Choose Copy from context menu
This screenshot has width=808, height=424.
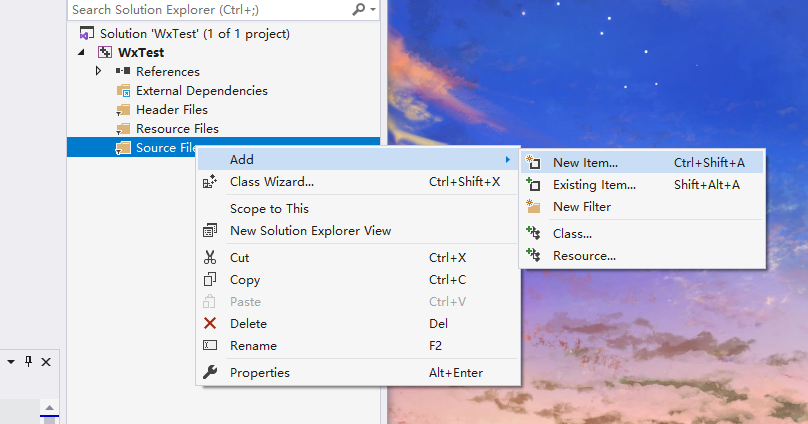(x=357, y=280)
